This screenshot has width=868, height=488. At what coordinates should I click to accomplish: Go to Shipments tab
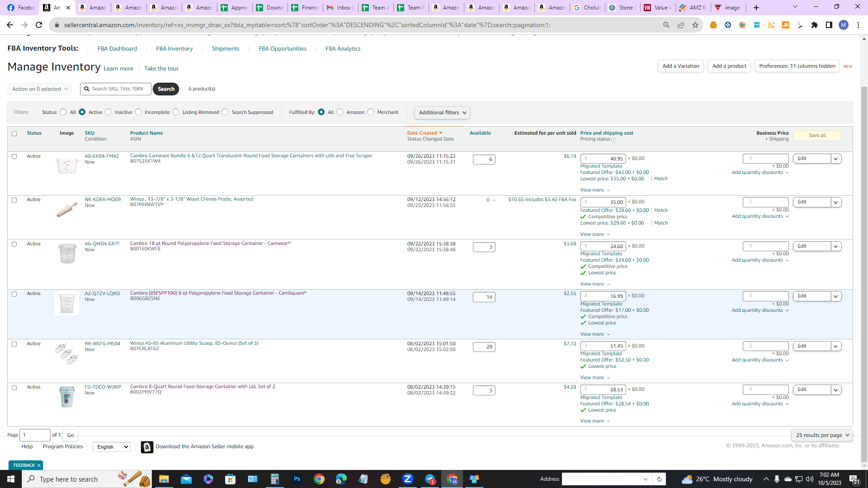(x=225, y=49)
